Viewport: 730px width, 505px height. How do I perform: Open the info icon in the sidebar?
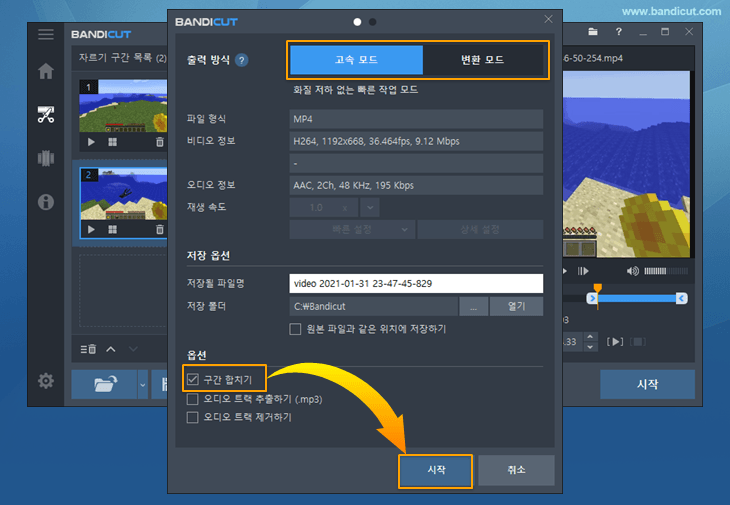(46, 202)
